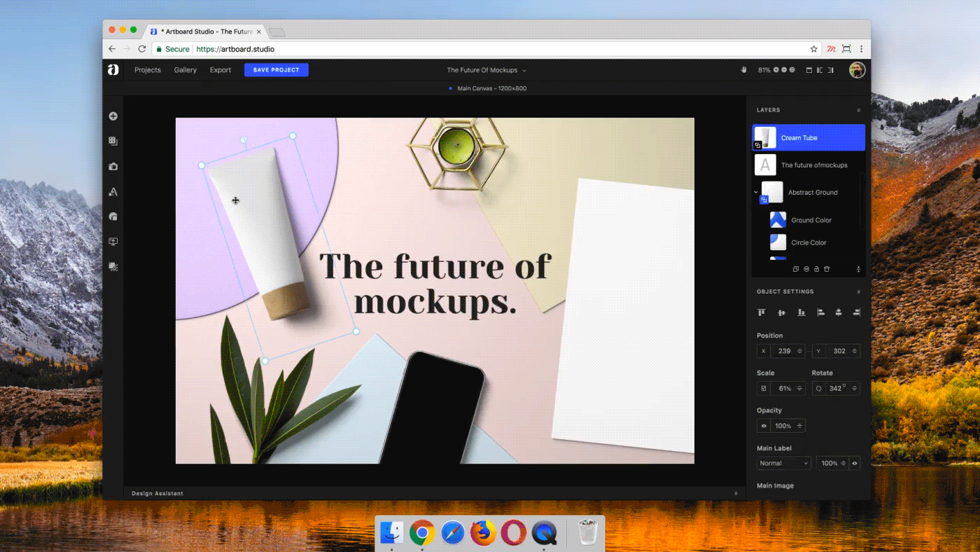The width and height of the screenshot is (980, 552).
Task: Open the Rotate value stepper control
Action: (855, 388)
